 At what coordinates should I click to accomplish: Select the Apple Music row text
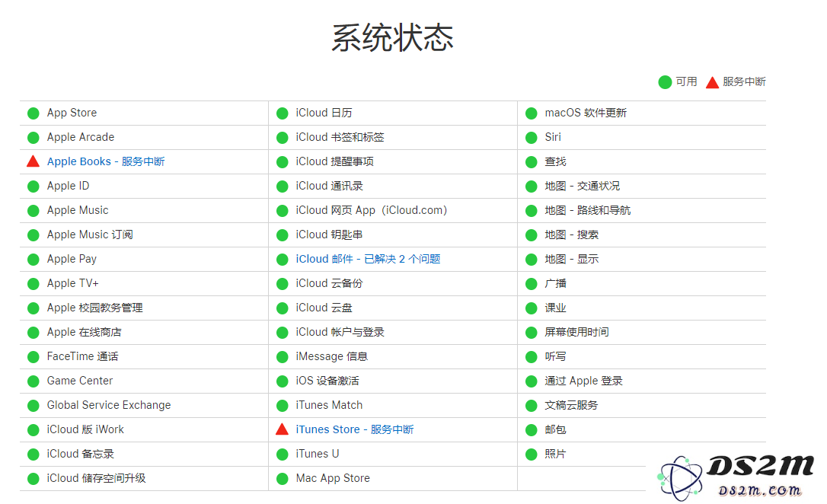78,210
